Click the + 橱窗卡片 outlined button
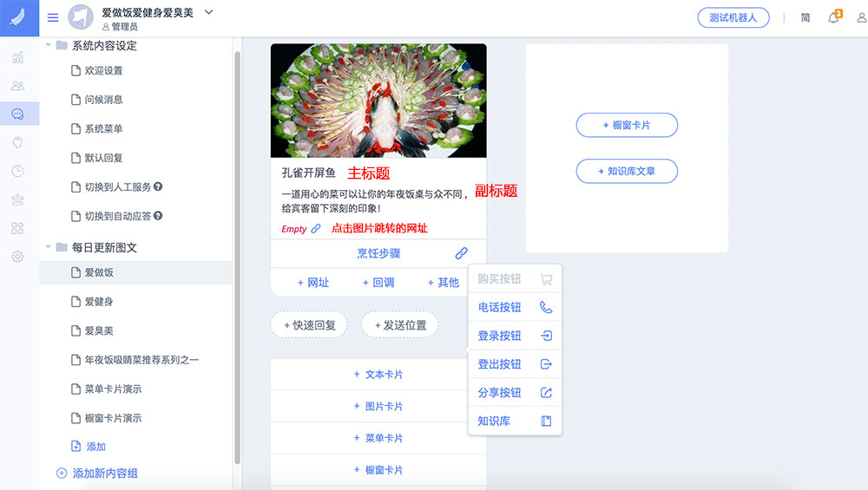This screenshot has height=490, width=868. click(x=627, y=125)
